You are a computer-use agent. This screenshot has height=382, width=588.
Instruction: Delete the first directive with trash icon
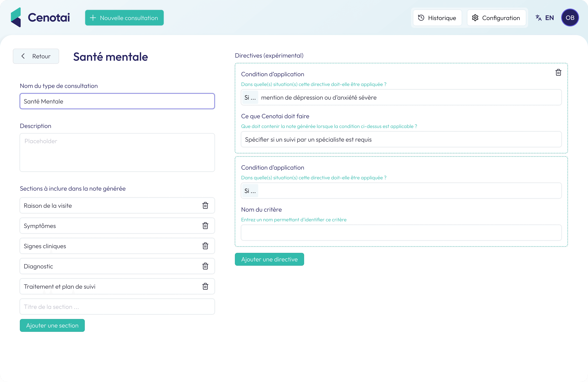pyautogui.click(x=558, y=73)
